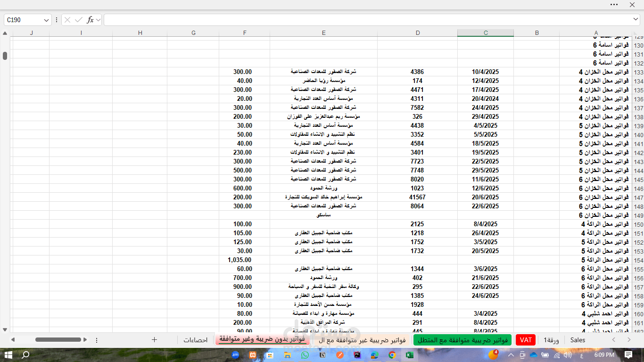Select column D header
The height and width of the screenshot is (362, 644).
point(418,33)
